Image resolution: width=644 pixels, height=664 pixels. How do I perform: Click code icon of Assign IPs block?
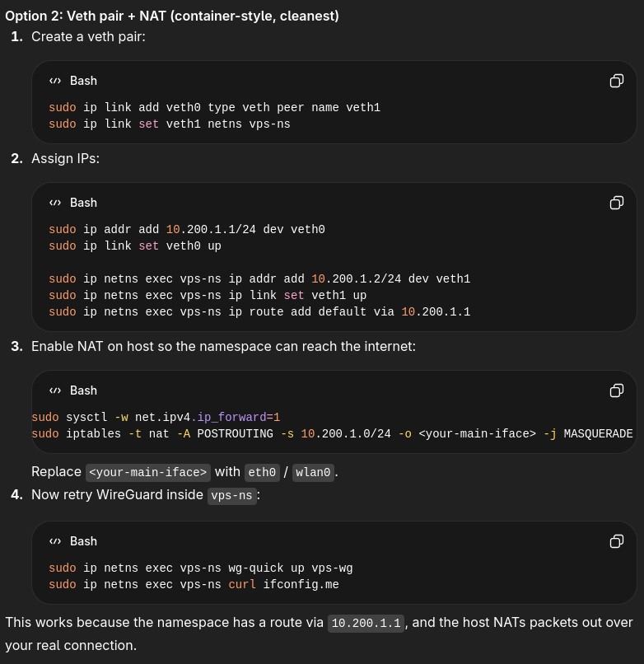55,203
